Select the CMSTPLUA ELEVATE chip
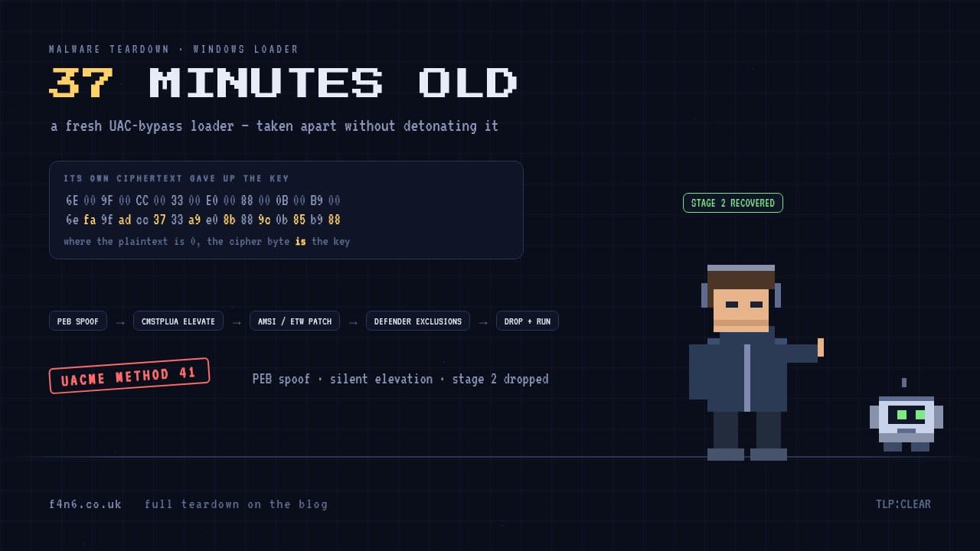The width and height of the screenshot is (980, 551). click(x=178, y=321)
